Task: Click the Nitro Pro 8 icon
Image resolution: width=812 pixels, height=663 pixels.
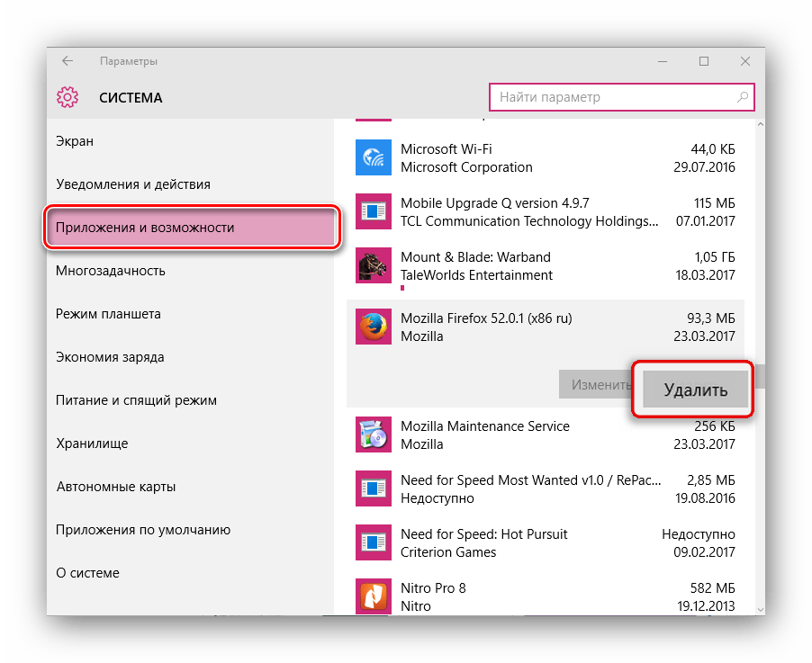Action: [373, 596]
